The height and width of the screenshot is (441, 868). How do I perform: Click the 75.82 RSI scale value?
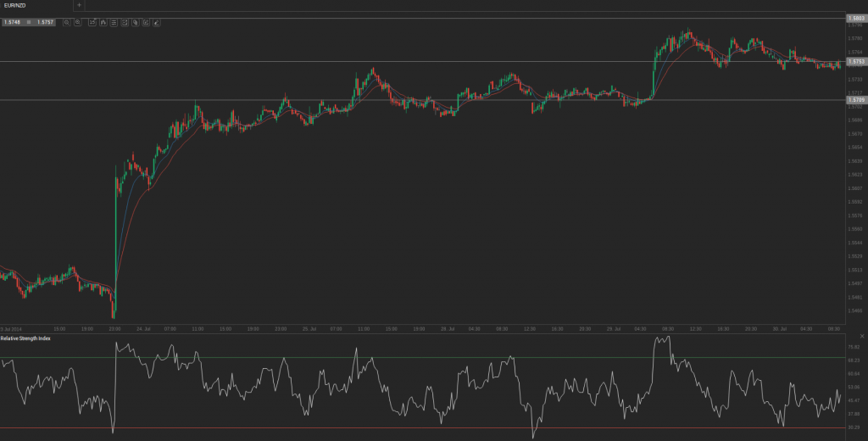854,347
